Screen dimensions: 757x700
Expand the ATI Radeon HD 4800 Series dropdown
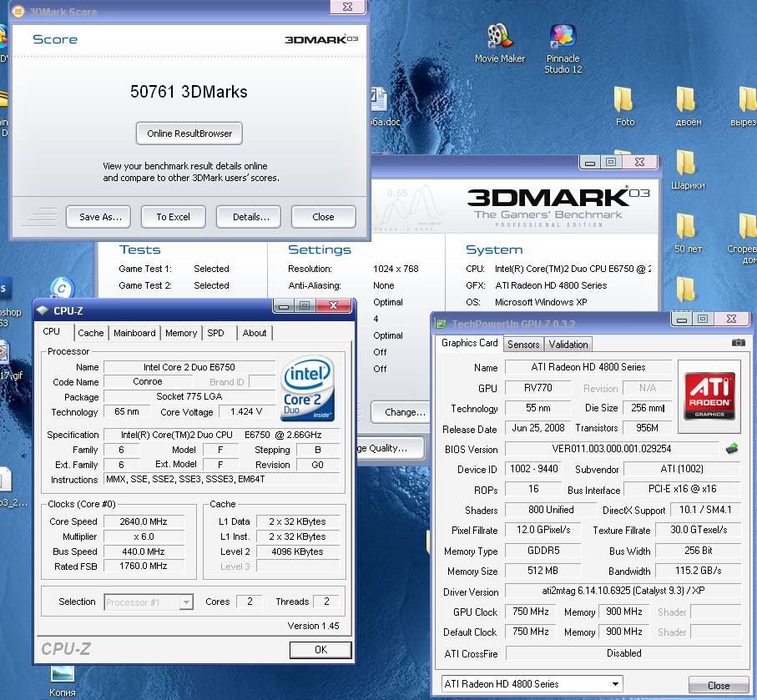(532, 683)
